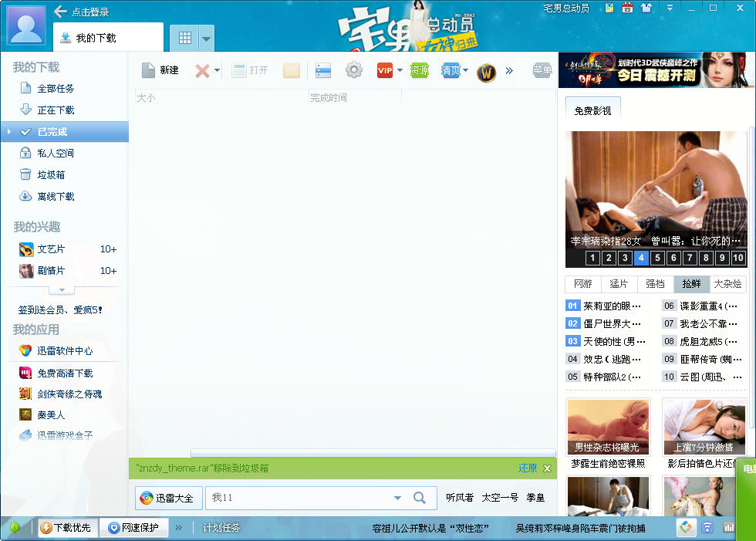The width and height of the screenshot is (756, 541).
Task: Click the 迅雷大全 button
Action: point(168,498)
